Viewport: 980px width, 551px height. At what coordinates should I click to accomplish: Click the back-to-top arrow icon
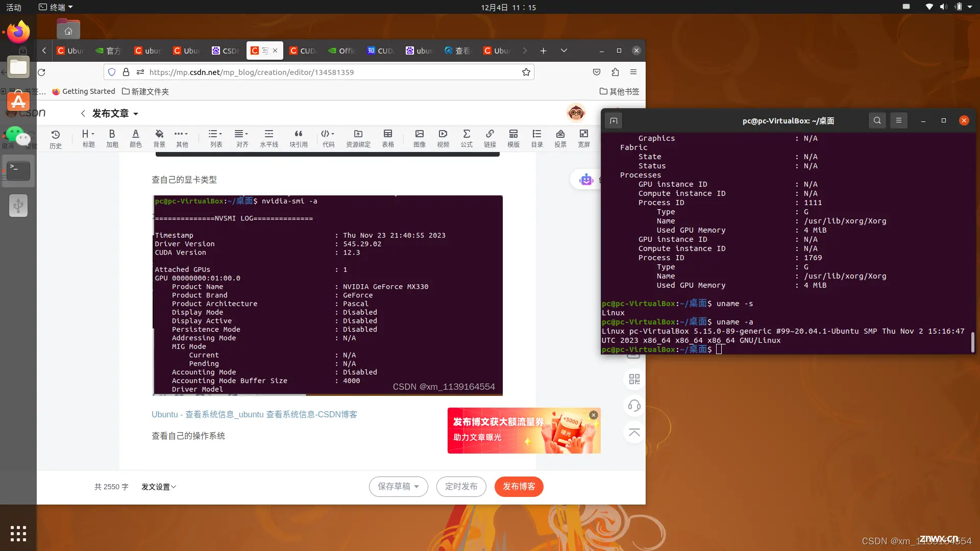(634, 433)
